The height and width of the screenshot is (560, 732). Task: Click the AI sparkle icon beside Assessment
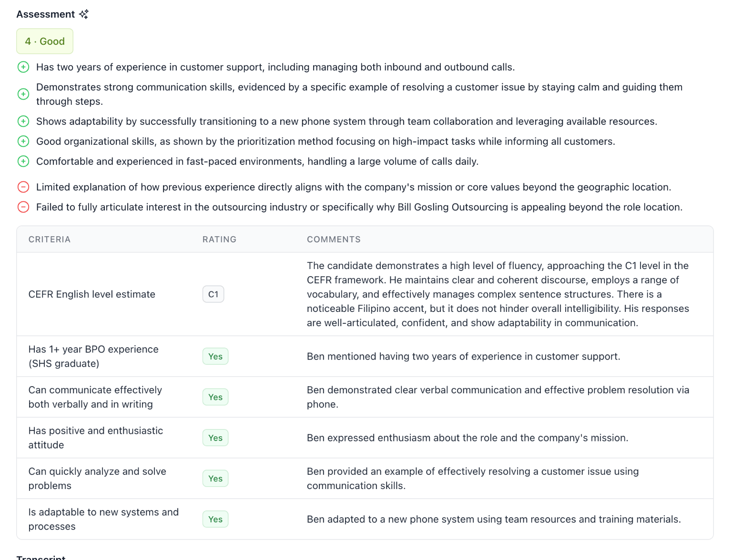pyautogui.click(x=84, y=14)
